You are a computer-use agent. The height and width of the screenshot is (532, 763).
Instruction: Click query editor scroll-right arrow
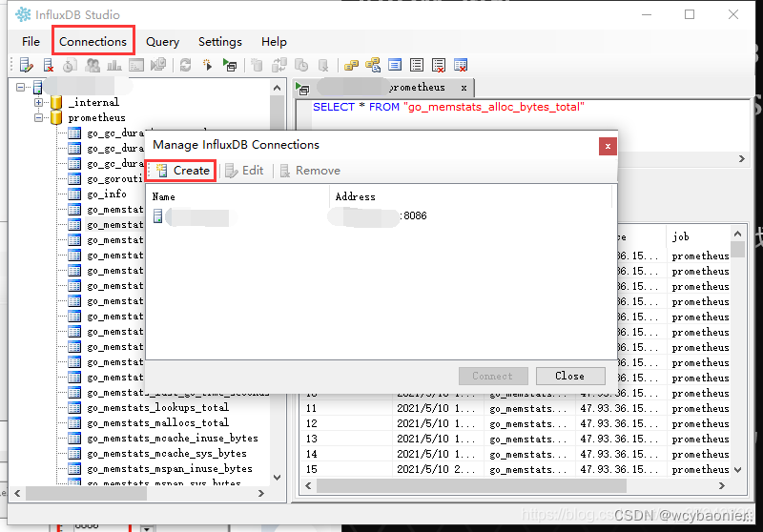pos(742,158)
